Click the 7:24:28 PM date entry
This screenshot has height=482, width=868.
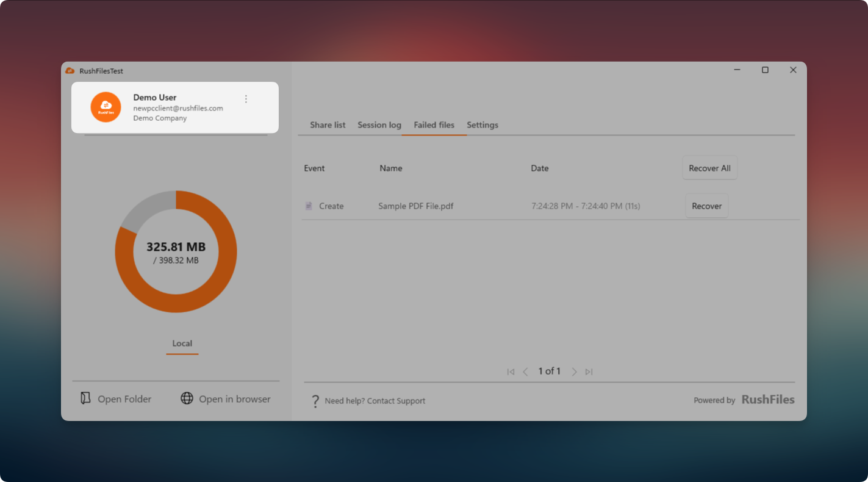586,206
